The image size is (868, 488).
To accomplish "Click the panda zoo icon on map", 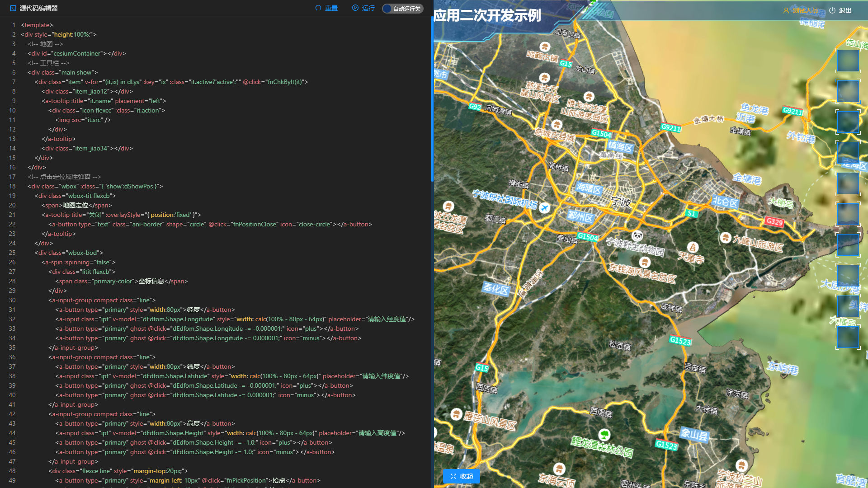I will tap(637, 236).
